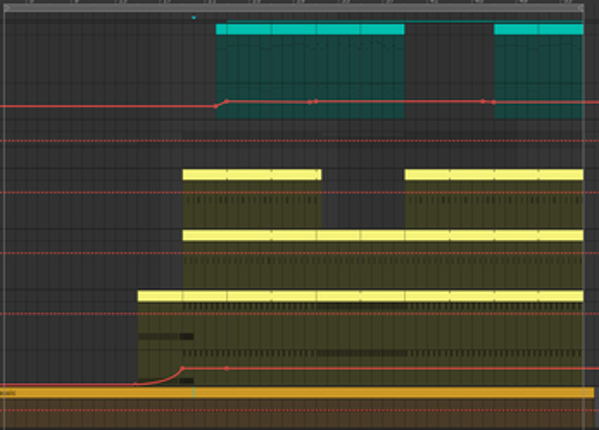Select the long first clip header on the middle yellow track

pyautogui.click(x=227, y=236)
